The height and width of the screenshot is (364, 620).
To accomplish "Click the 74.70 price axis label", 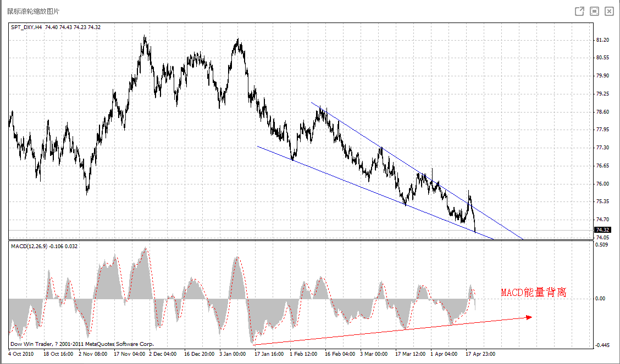I will point(602,219).
